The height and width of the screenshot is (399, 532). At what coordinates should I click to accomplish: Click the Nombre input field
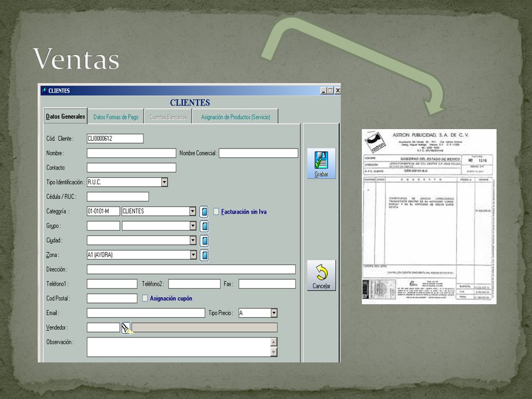pos(131,153)
